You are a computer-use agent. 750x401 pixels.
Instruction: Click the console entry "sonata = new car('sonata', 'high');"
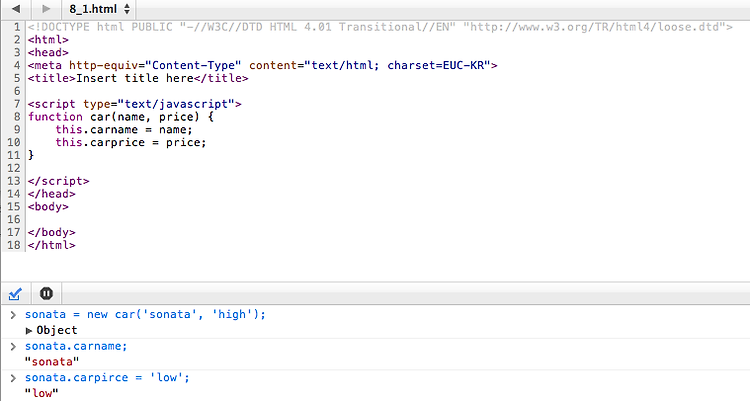pos(145,314)
